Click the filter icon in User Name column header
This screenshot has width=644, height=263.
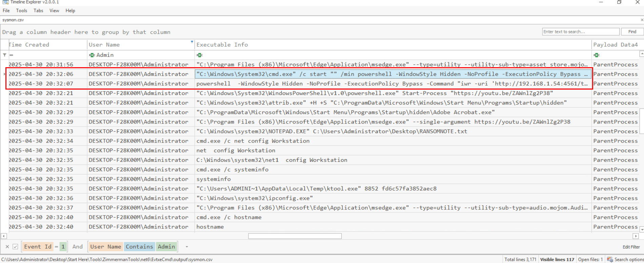[192, 42]
